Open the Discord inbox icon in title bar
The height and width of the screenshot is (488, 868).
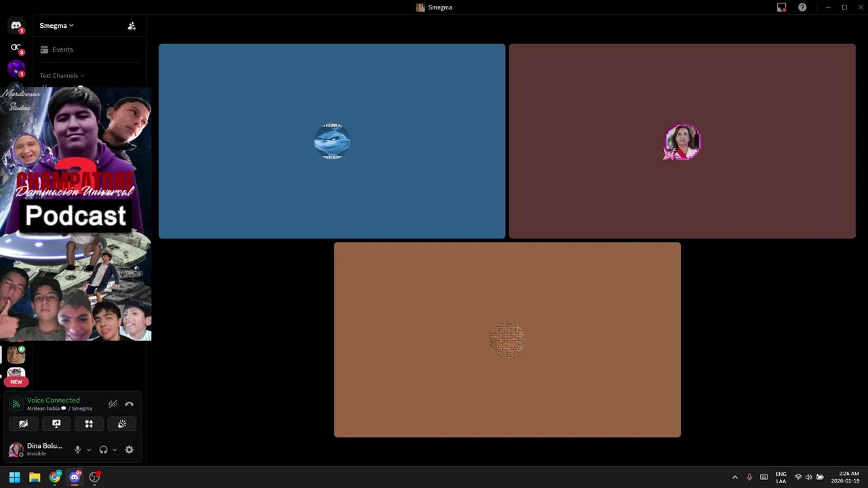point(782,7)
